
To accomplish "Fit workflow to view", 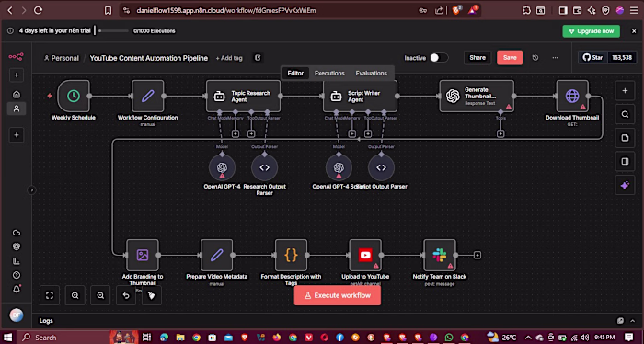I will click(x=50, y=295).
